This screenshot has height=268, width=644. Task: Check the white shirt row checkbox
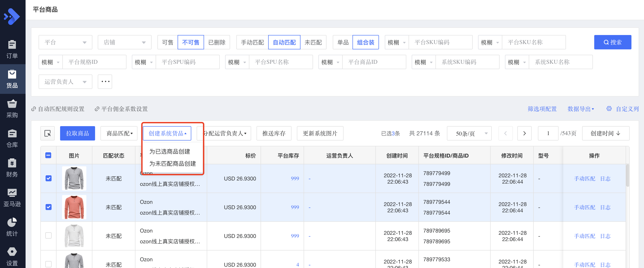coord(48,236)
